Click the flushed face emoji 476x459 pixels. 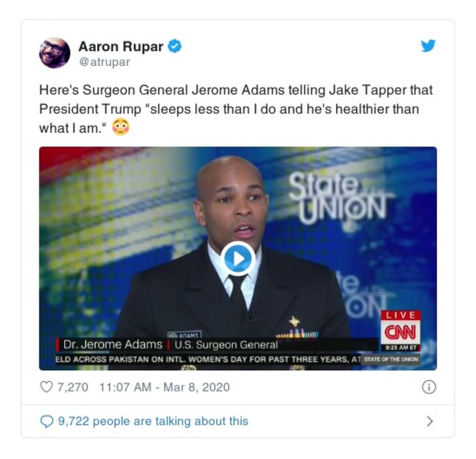pyautogui.click(x=121, y=127)
